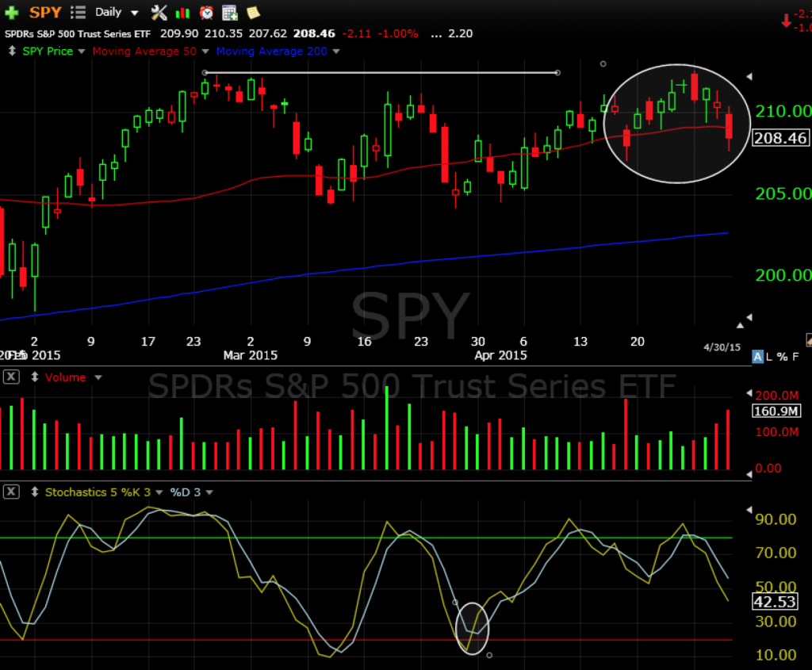Click the volume scale triangle beside 200.0M
The image size is (812, 670).
[749, 393]
